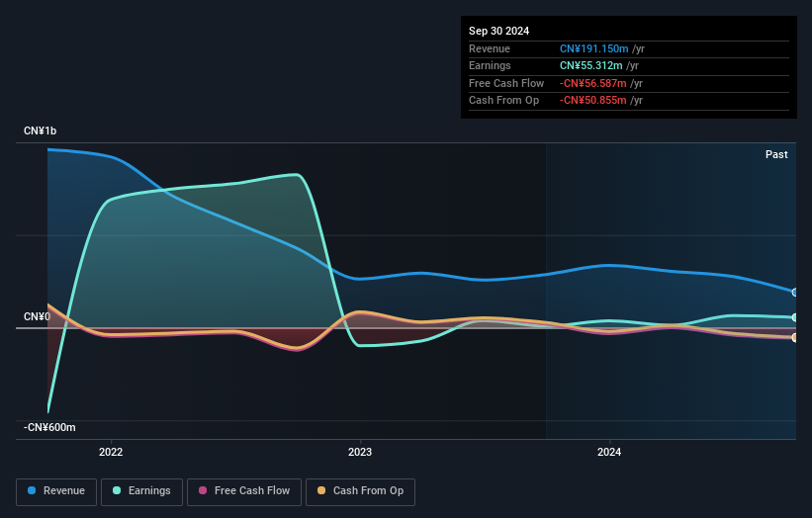Screen dimensions: 812x518
Task: Click the -CN¥600m y-axis label
Action: click(49, 427)
